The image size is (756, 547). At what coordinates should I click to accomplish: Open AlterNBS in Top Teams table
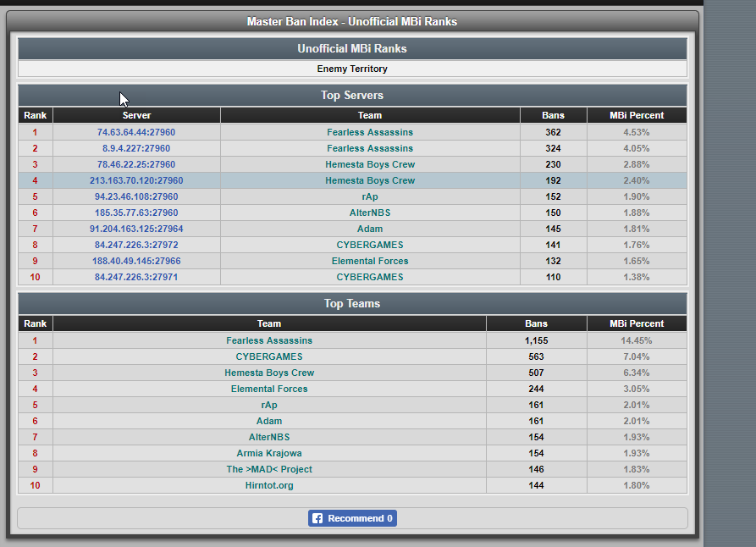tap(269, 437)
